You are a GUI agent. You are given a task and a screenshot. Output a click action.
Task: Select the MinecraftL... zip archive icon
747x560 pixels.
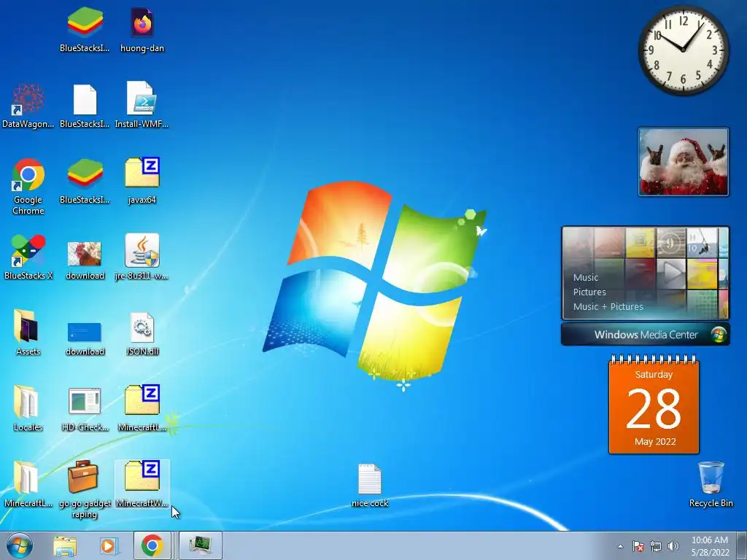tap(142, 400)
